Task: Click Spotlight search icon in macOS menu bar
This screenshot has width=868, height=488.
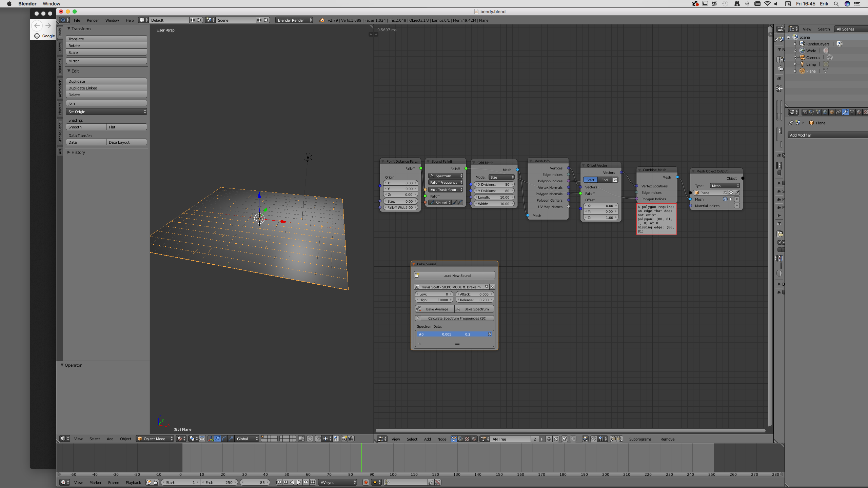Action: tap(836, 4)
